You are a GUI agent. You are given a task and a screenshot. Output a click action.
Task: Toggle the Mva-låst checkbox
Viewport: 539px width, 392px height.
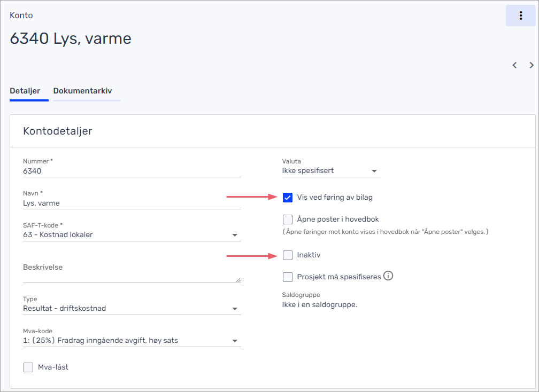(28, 367)
